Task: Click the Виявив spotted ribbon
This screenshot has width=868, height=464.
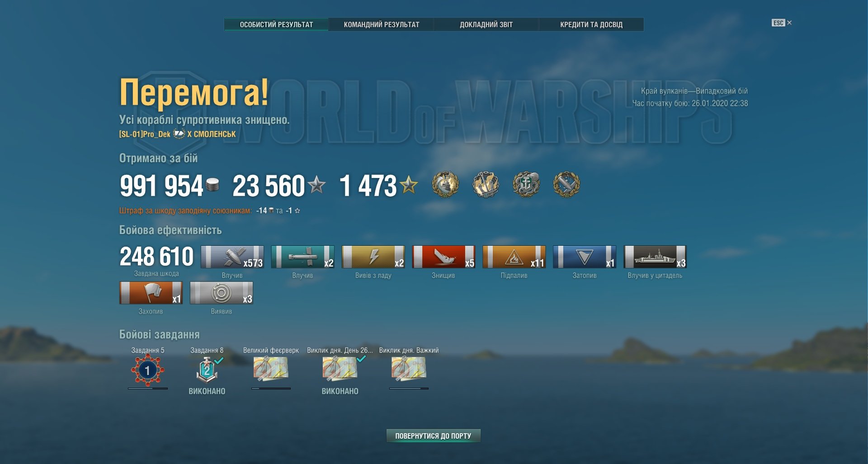Action: 222,293
